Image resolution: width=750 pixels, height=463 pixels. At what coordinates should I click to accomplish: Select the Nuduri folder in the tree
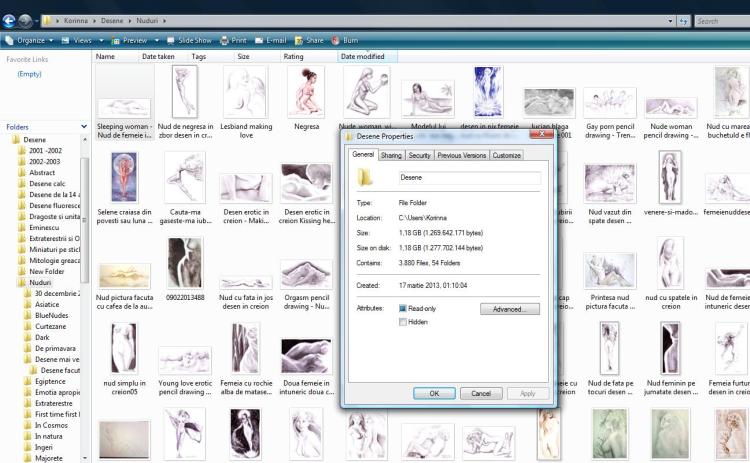40,283
